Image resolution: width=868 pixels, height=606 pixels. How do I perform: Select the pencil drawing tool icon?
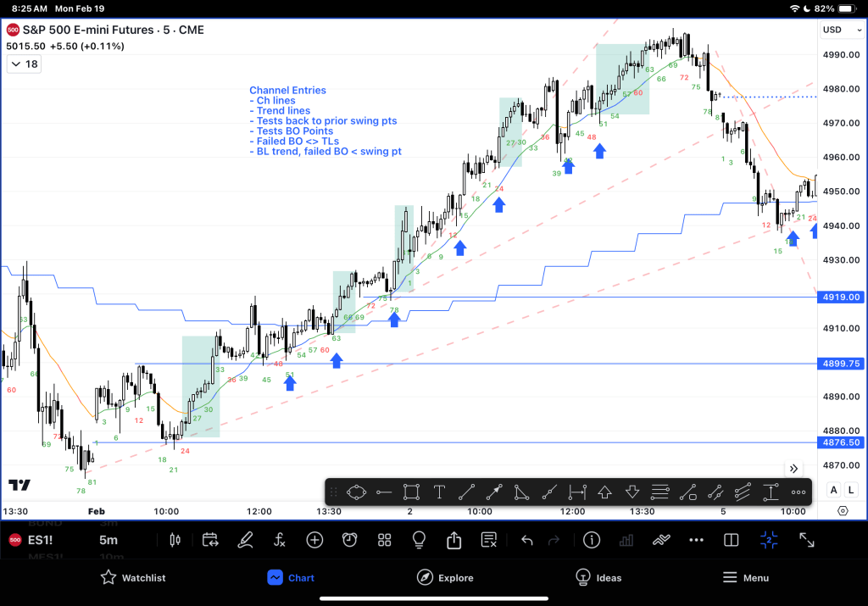point(245,540)
